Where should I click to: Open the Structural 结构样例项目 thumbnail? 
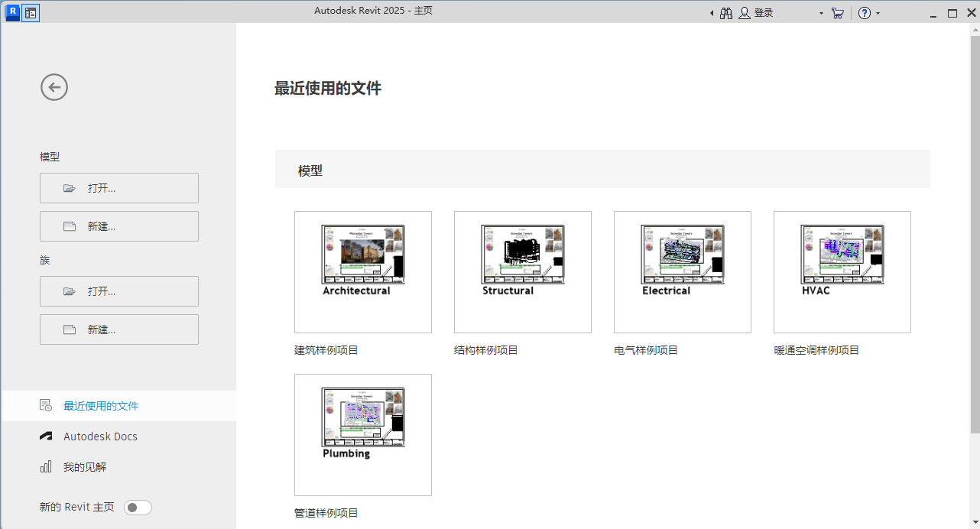pyautogui.click(x=522, y=272)
